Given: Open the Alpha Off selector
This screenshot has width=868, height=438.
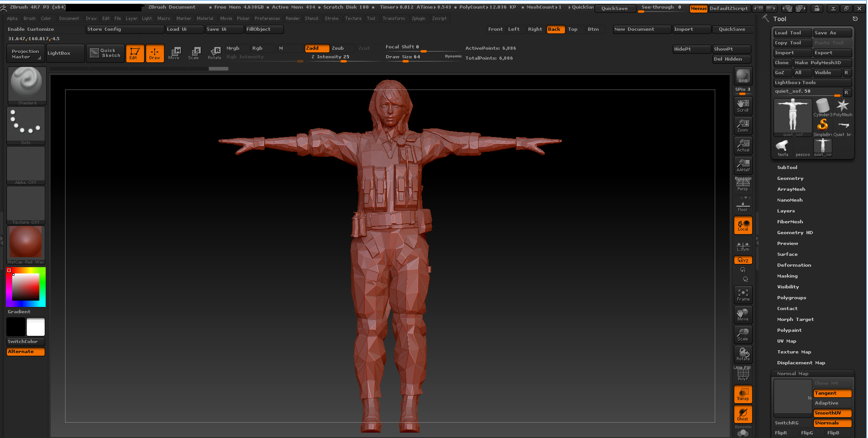Looking at the screenshot, I should pos(26,165).
